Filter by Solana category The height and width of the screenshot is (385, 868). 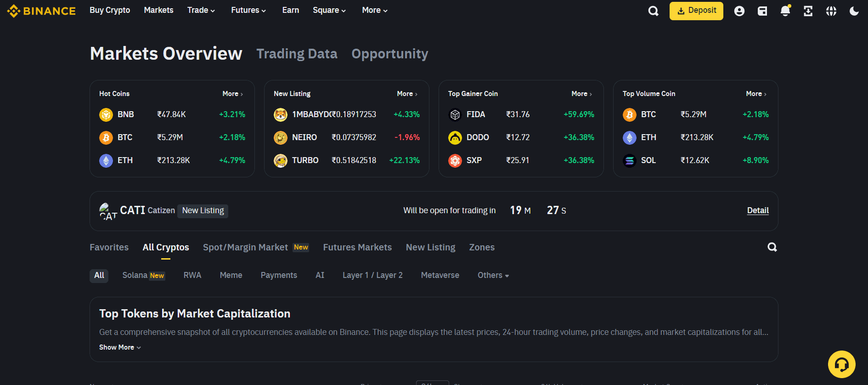(143, 275)
